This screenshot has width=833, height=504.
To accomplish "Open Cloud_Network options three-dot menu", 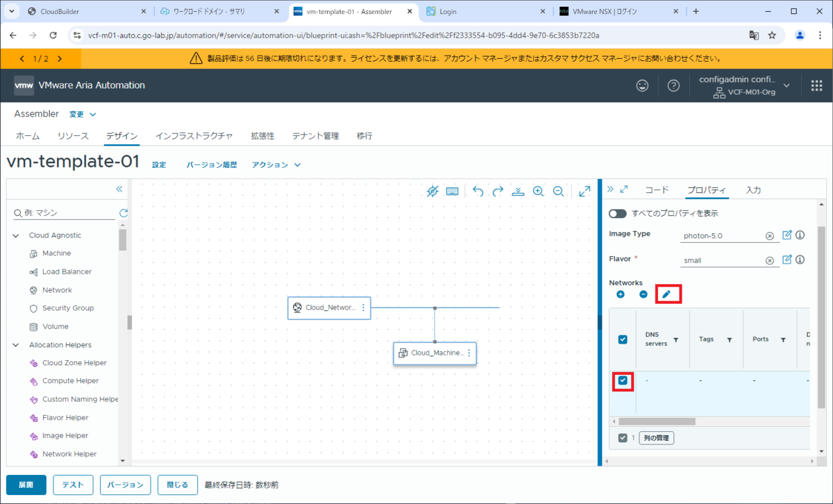I will pos(363,308).
